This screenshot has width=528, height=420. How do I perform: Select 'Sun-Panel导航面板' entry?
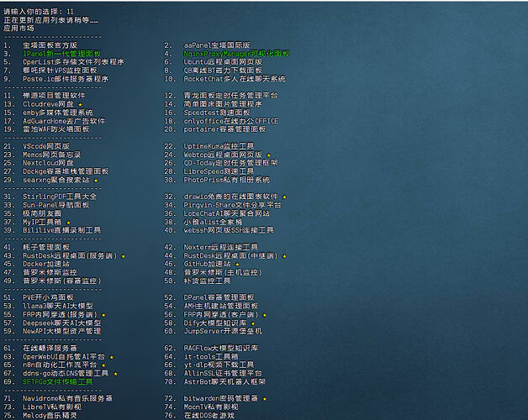coord(55,205)
